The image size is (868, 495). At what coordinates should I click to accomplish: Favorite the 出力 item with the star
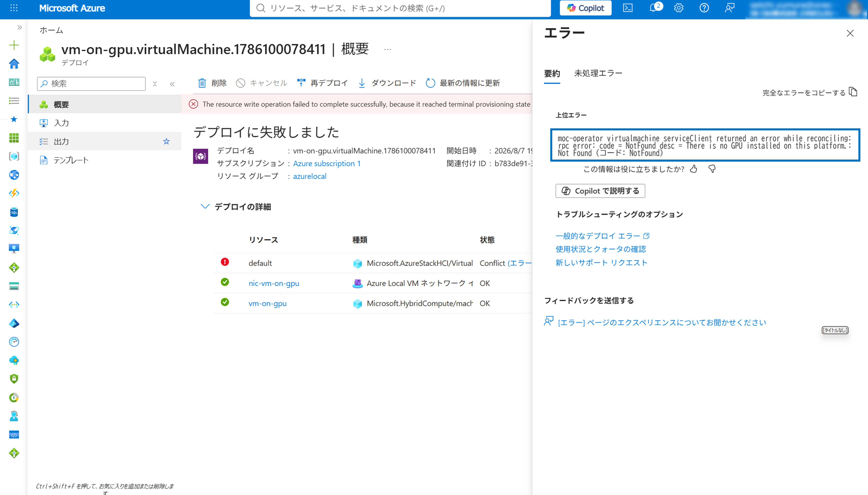(166, 141)
